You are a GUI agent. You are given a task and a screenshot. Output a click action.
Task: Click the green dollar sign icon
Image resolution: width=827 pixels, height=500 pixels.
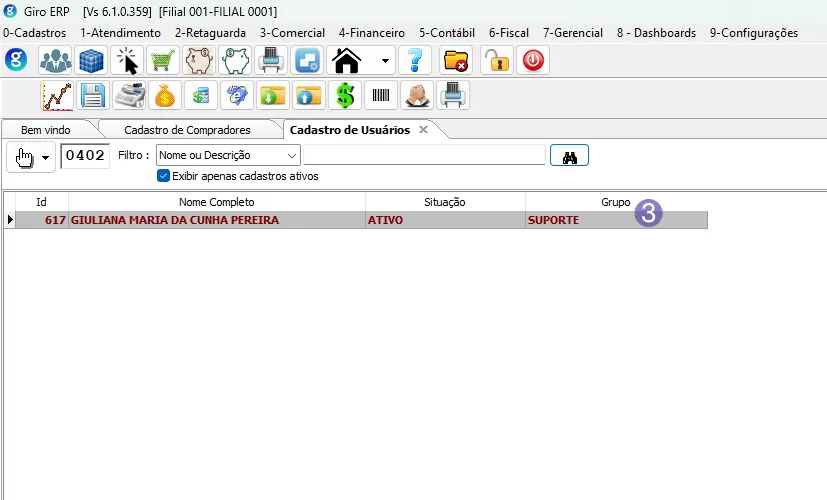click(x=345, y=96)
